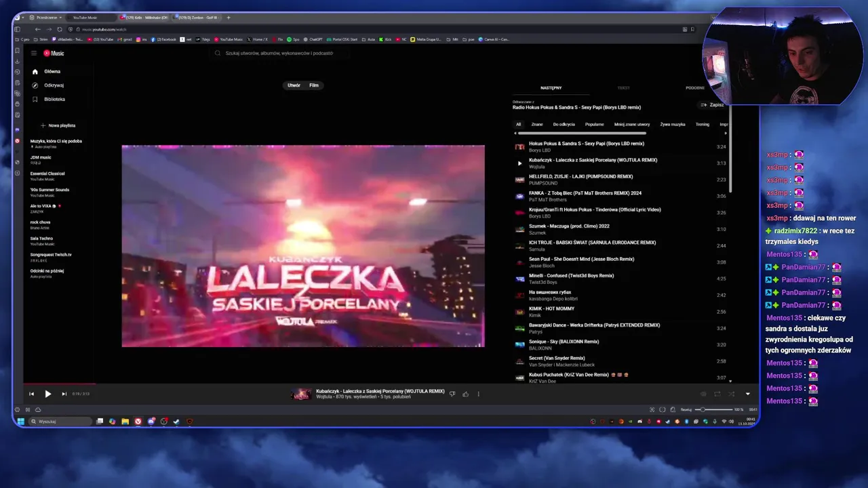868x488 pixels.
Task: Click the chip scrollbar left arrow
Action: [x=515, y=134]
